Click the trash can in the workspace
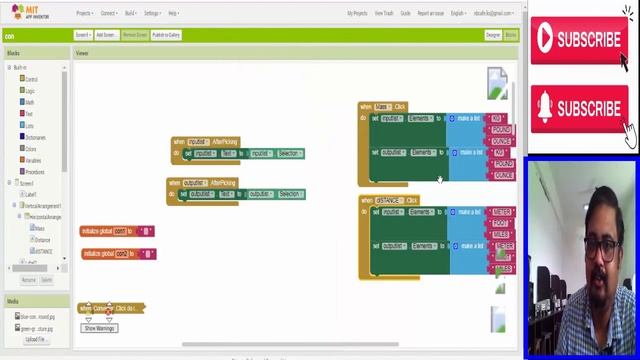 click(498, 320)
